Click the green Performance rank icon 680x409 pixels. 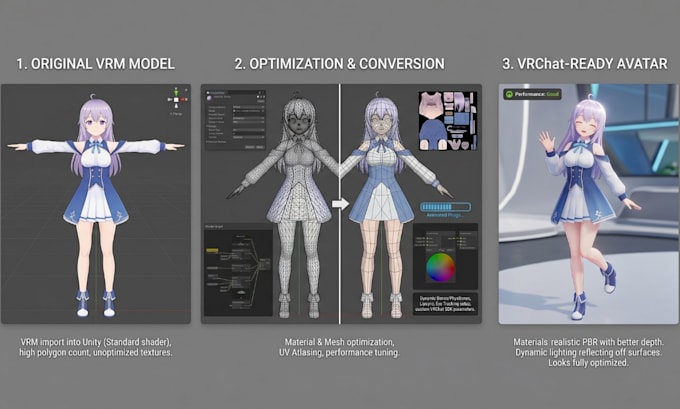click(509, 94)
